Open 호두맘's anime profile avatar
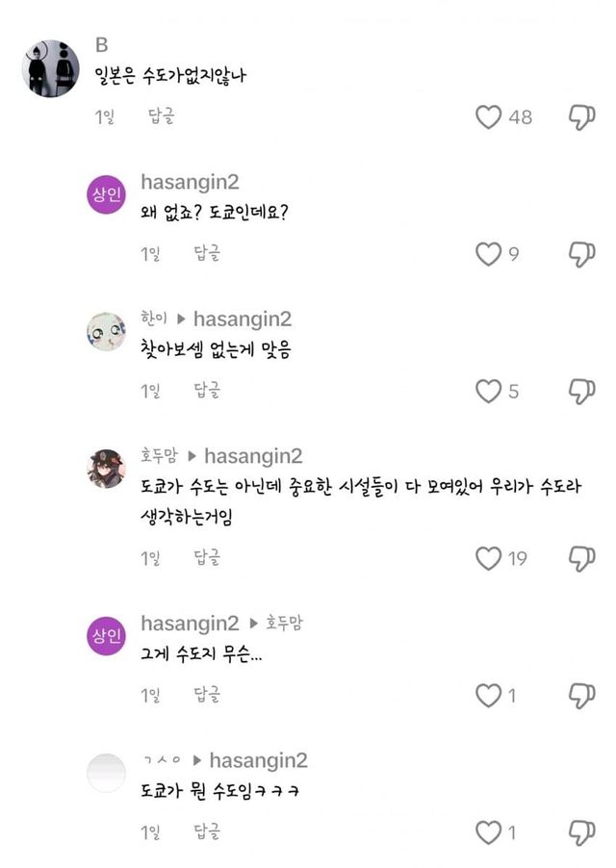Screen dimensions: 616x868 [106, 468]
